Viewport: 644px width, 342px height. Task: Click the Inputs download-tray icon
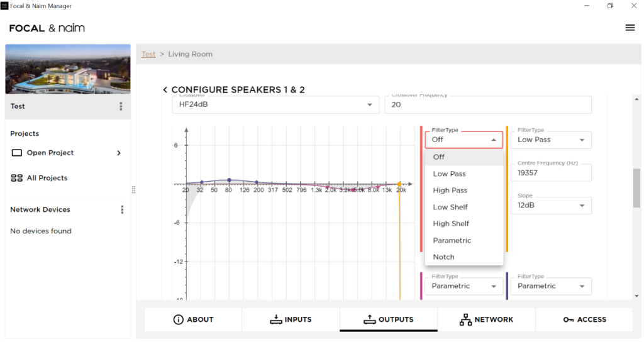276,319
